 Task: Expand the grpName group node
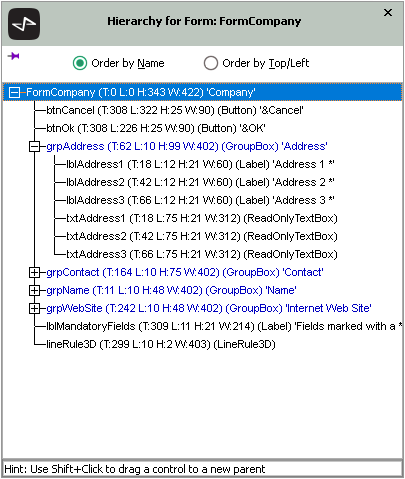[34, 290]
